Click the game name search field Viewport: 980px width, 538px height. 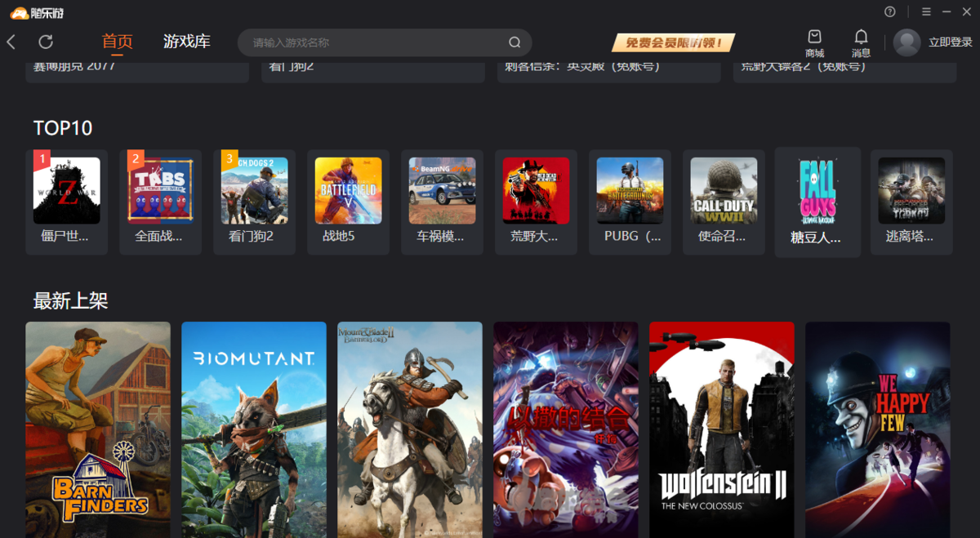(385, 42)
